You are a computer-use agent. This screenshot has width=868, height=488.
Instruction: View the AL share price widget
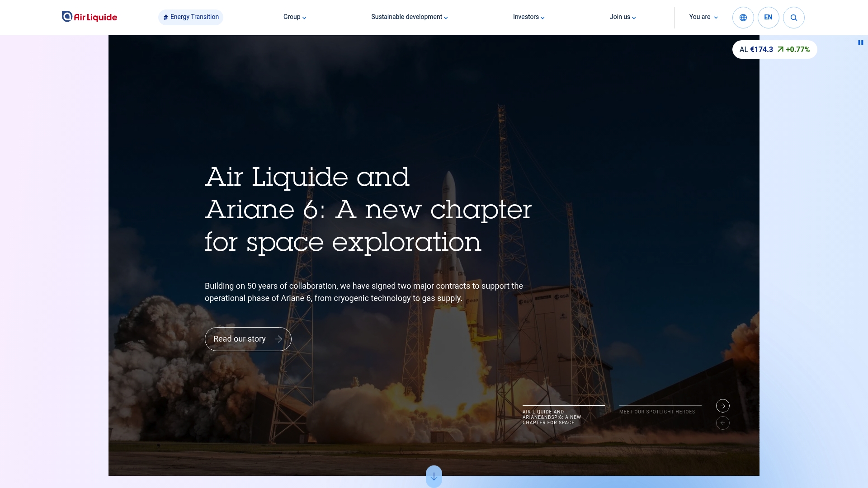(774, 50)
